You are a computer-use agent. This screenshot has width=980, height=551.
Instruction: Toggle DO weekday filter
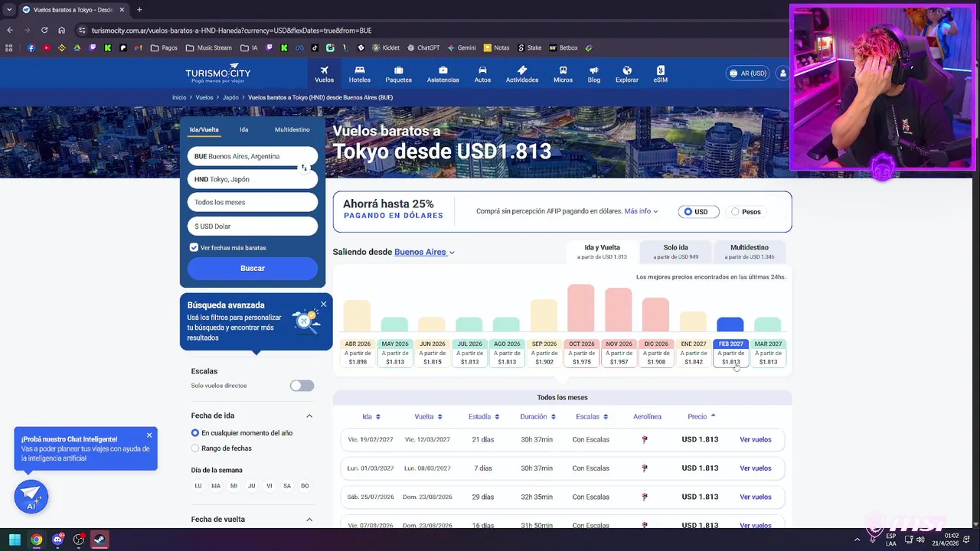305,486
